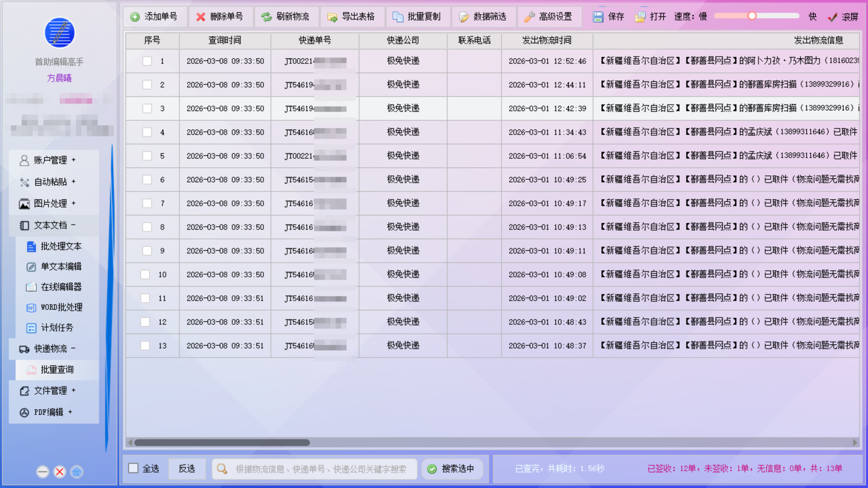Click the 数据筛选 filter icon
The height and width of the screenshot is (488, 868).
click(x=464, y=17)
